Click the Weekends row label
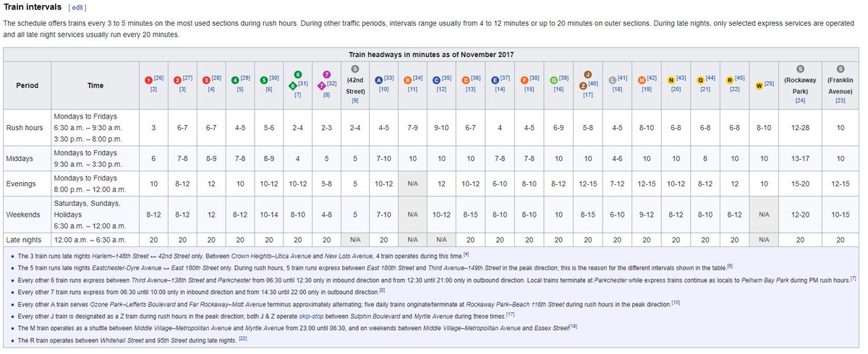 (27, 215)
